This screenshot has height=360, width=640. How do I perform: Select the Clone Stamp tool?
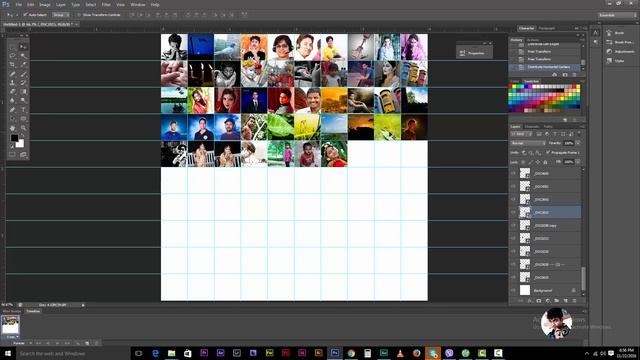(13, 83)
